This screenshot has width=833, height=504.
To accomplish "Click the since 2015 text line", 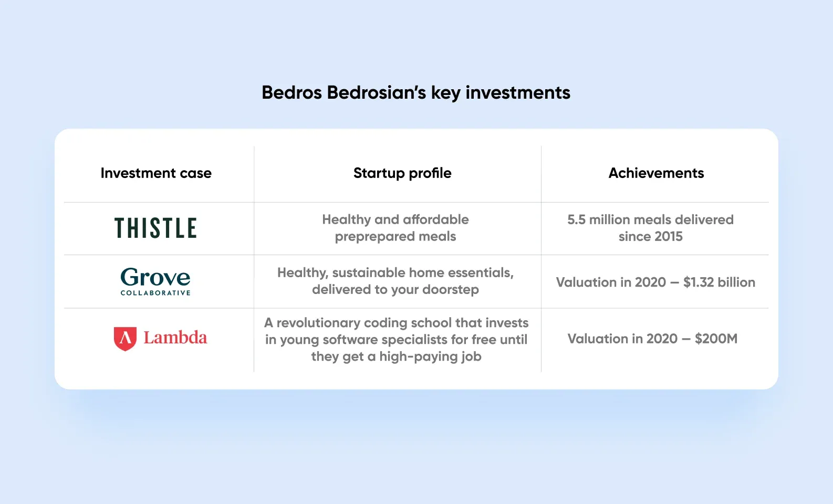I will pyautogui.click(x=650, y=237).
